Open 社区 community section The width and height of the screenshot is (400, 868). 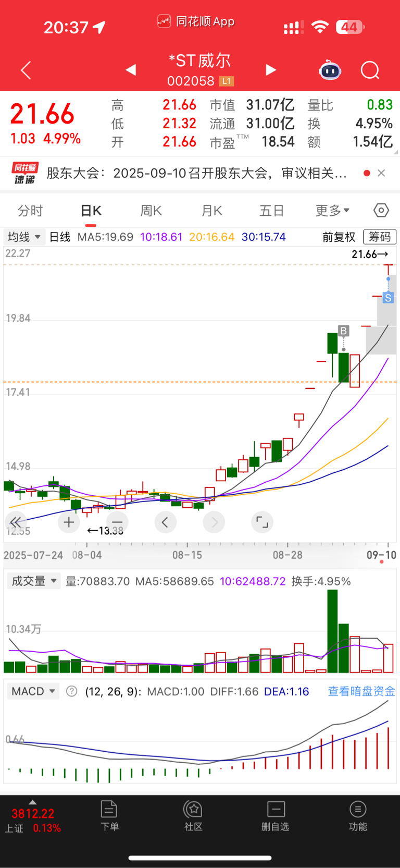[x=193, y=816]
